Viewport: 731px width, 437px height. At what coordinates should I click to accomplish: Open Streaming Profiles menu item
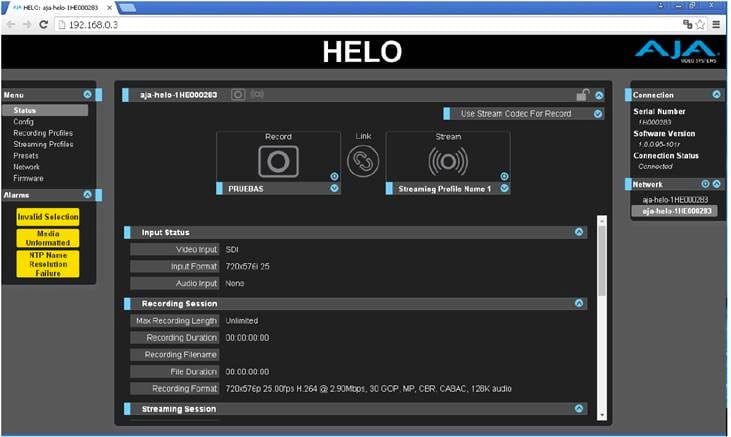point(43,144)
